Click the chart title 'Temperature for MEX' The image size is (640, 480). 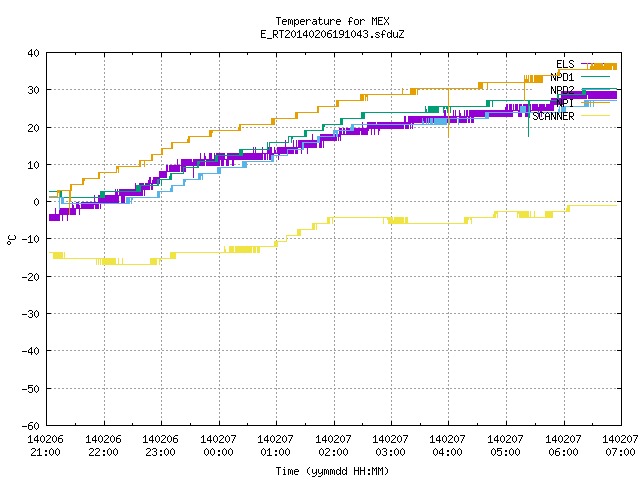tap(332, 21)
